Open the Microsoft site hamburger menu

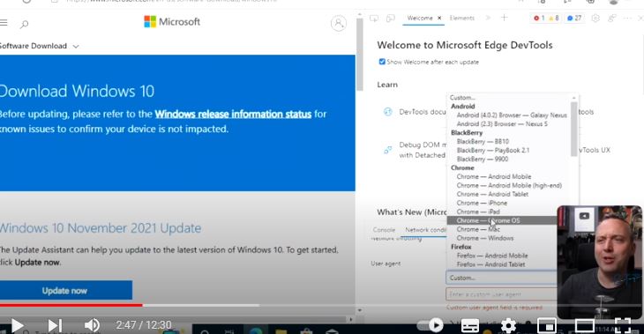pyautogui.click(x=4, y=23)
